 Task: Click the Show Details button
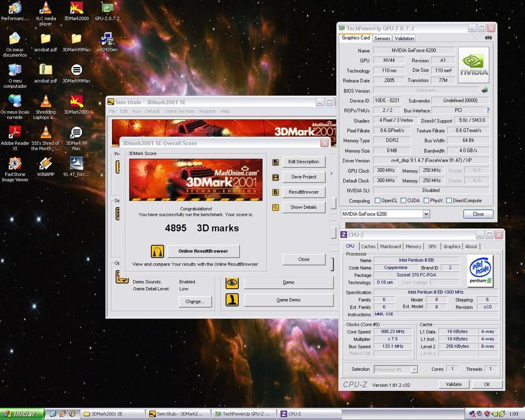304,207
